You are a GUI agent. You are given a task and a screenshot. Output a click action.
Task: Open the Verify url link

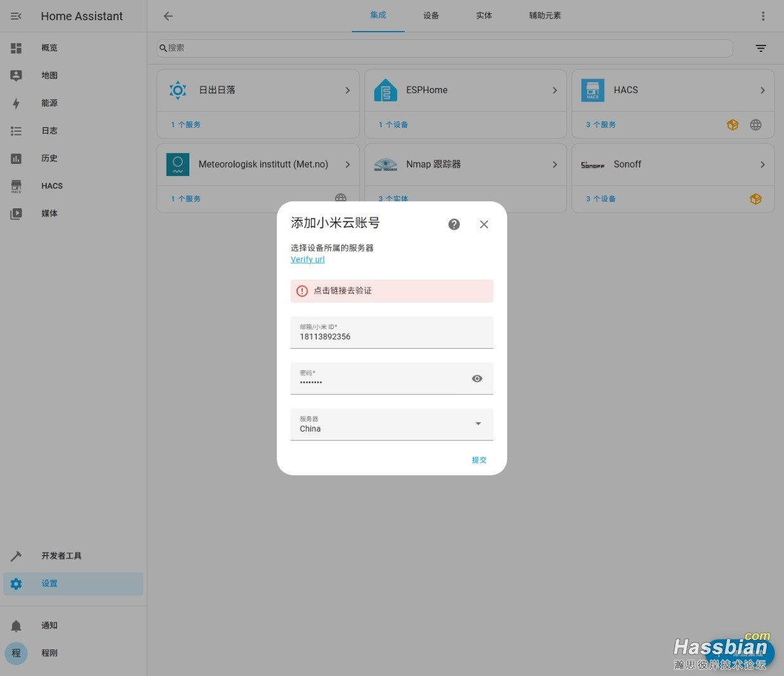point(308,260)
